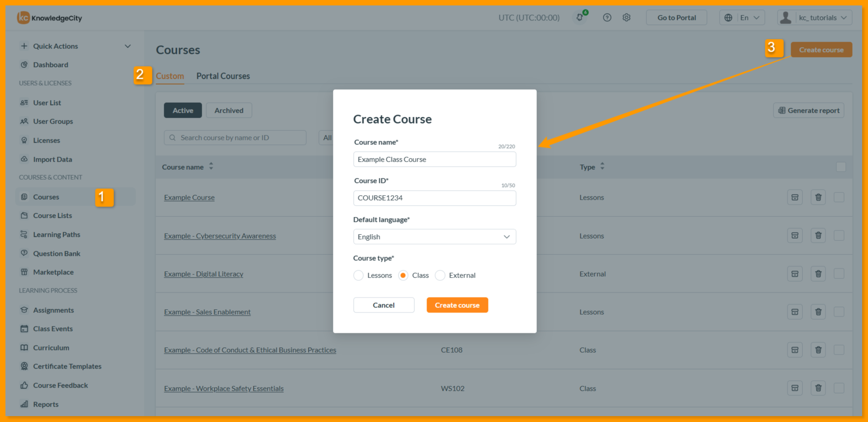
Task: Delete Workplace Safety Essentials course
Action: [x=818, y=388]
